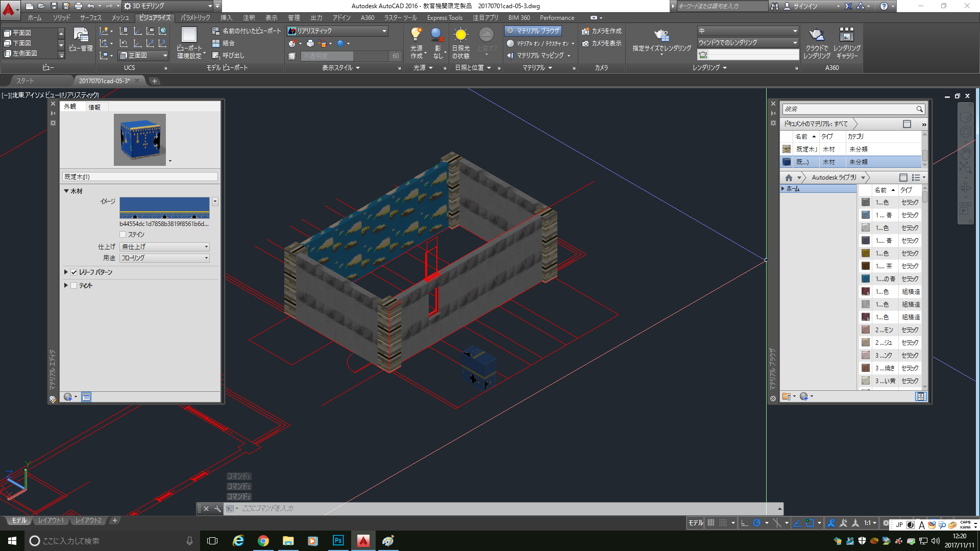Open the workspace dropdown 3D モデリング
The width and height of the screenshot is (980, 551).
tap(168, 6)
